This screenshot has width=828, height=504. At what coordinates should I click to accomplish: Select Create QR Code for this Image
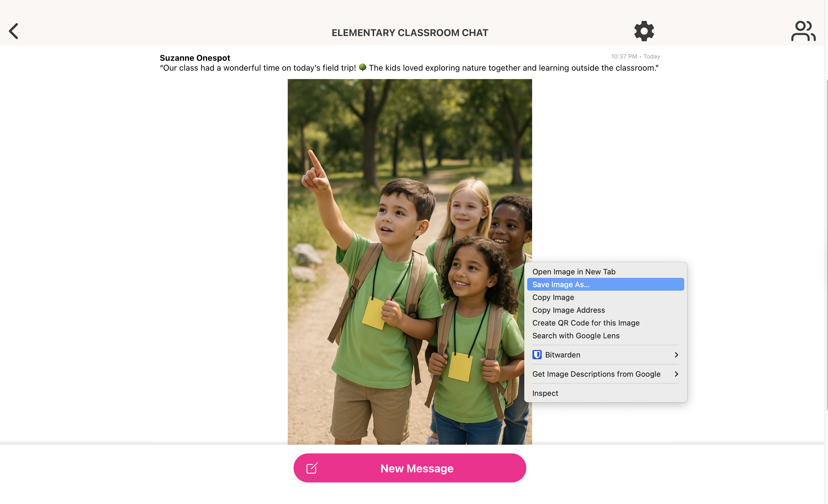point(586,323)
